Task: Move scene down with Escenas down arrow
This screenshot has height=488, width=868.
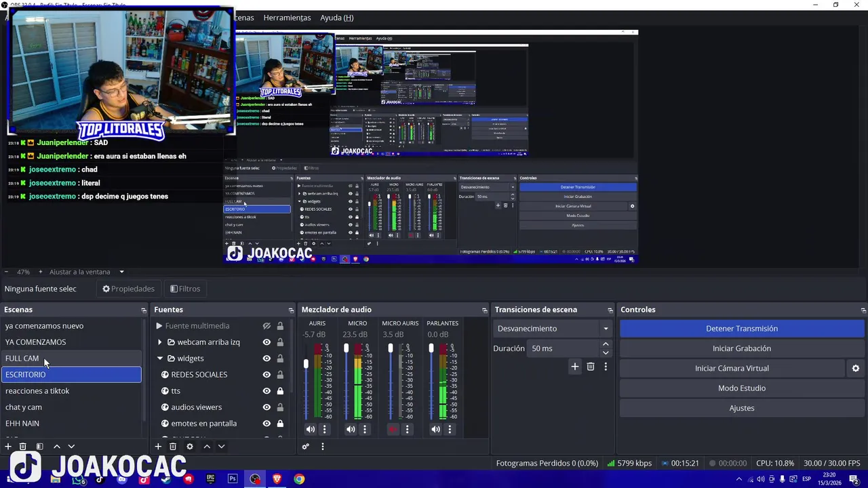Action: (71, 447)
